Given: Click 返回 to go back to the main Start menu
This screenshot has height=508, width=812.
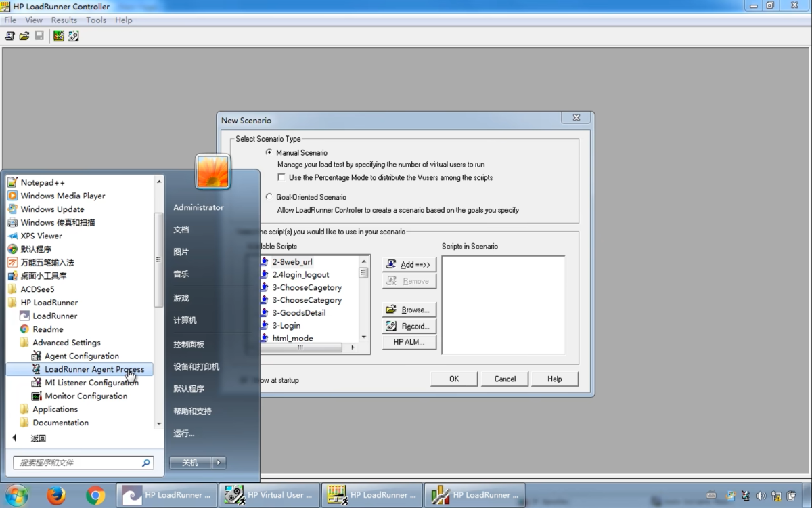Looking at the screenshot, I should point(38,438).
